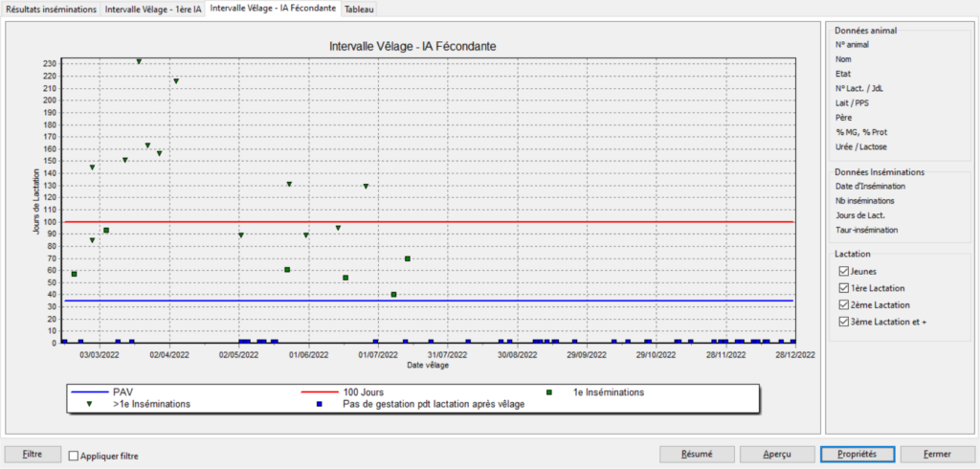980x469 pixels.
Task: Click the red 100 Jours legend line
Action: tap(326, 392)
